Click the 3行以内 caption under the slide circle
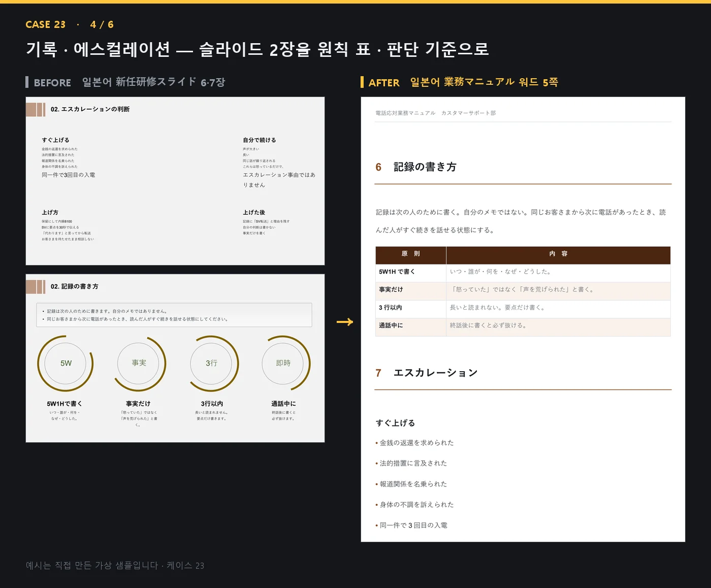Viewport: 711px width, 588px height. 212,404
